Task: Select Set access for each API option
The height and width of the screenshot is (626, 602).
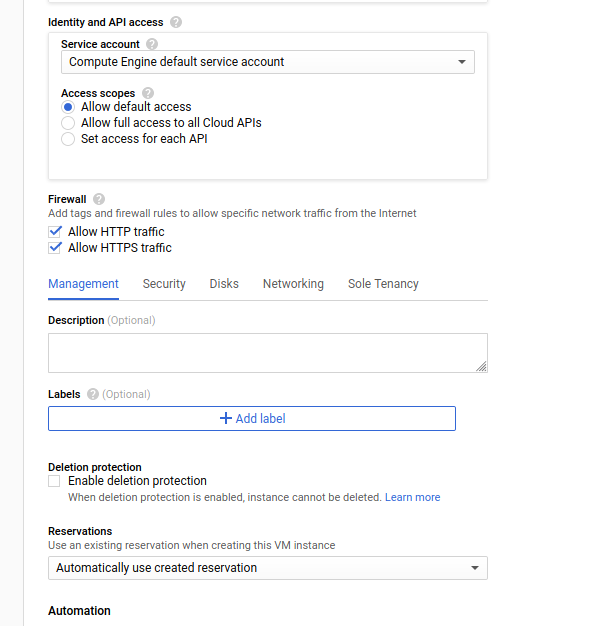Action: click(x=68, y=139)
